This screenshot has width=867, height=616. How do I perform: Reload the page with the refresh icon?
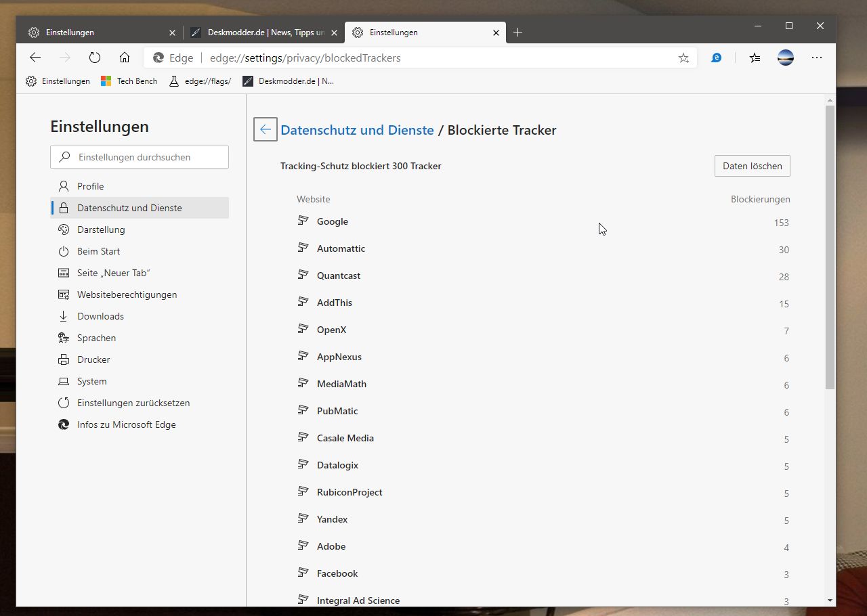pos(95,58)
